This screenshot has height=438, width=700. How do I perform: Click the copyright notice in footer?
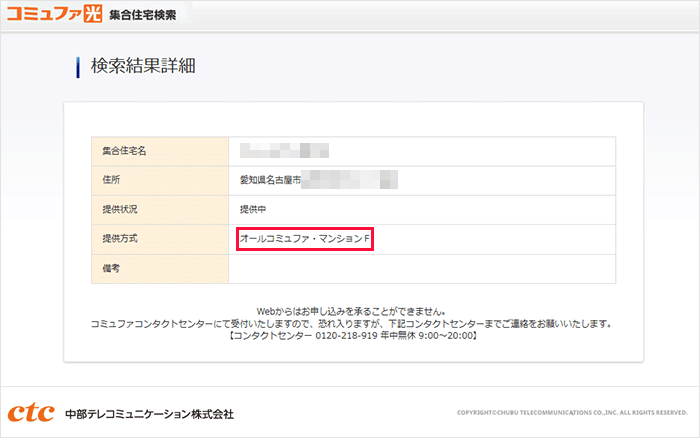pyautogui.click(x=572, y=413)
